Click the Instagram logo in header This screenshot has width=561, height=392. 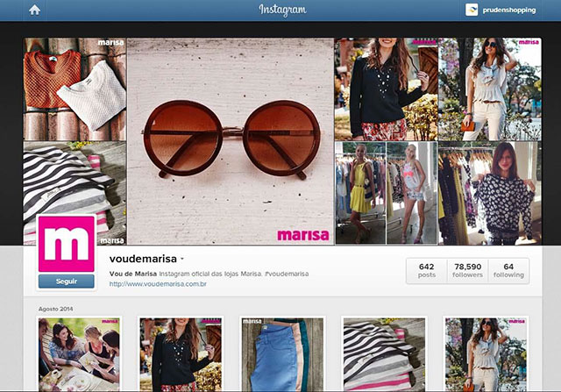(x=282, y=10)
